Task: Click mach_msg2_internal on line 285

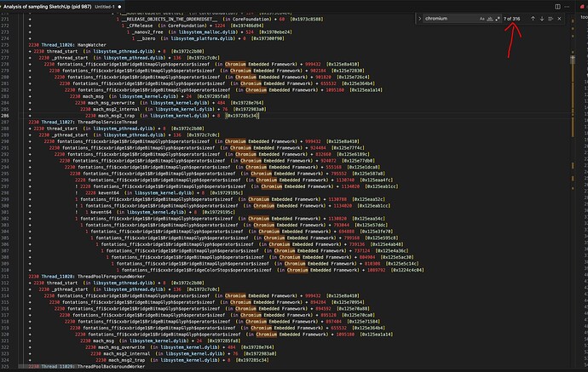Action: (x=116, y=110)
